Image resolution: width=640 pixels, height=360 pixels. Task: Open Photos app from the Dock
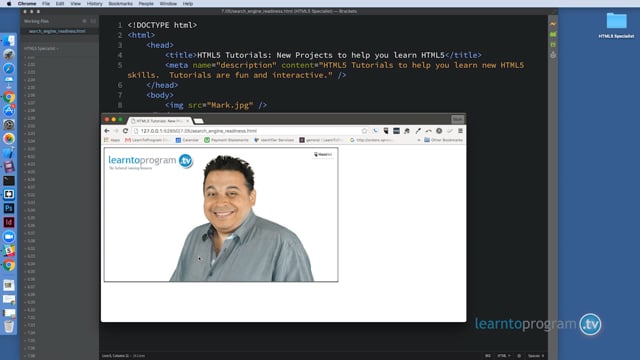(x=9, y=138)
